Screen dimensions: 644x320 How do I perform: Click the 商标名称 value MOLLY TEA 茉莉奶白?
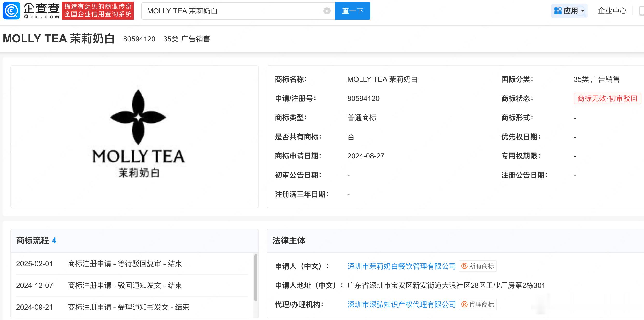pos(383,79)
